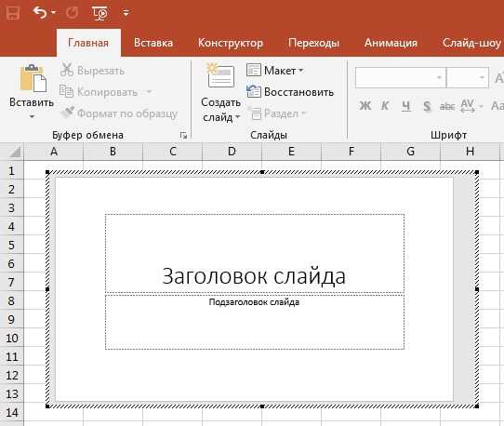Toggle italic К formatting

(x=385, y=105)
